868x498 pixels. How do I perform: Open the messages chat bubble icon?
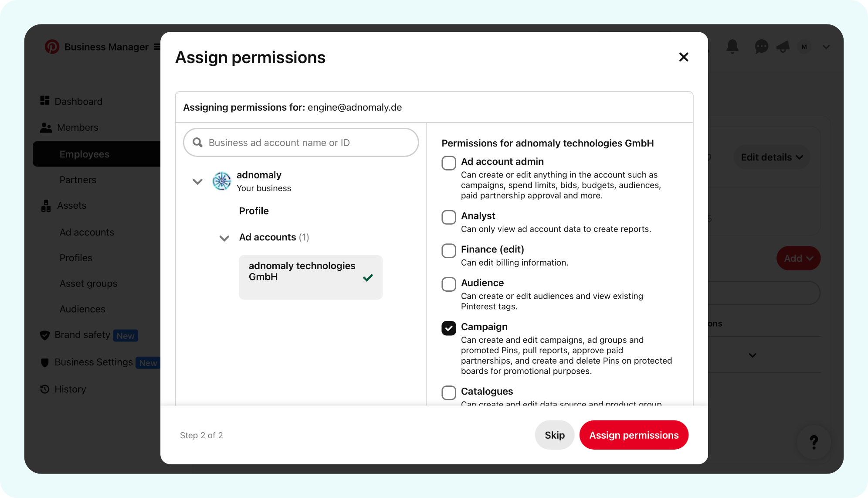click(761, 46)
